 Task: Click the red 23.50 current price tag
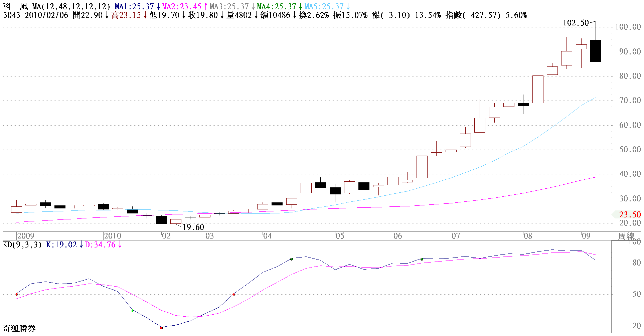pos(630,215)
